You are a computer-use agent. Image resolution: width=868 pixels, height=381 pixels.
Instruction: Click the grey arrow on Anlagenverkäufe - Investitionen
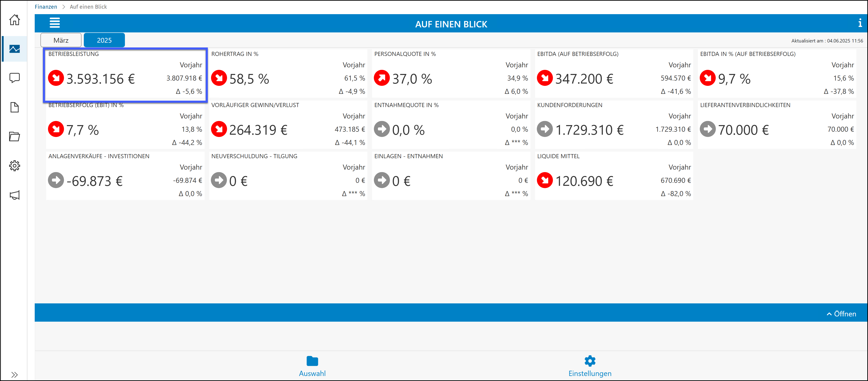56,181
